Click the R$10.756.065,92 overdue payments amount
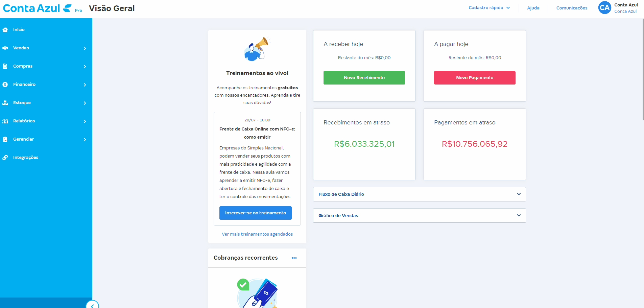Viewport: 644px width, 308px height. (475, 144)
